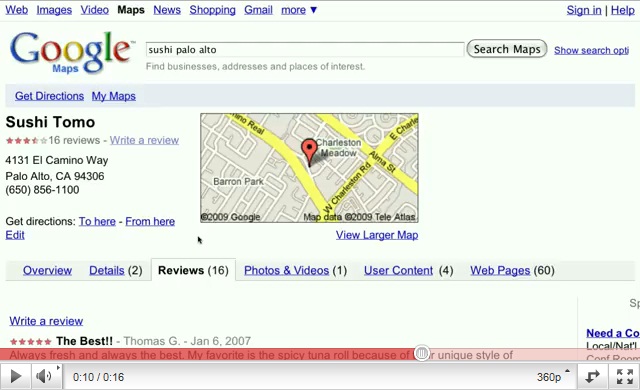The width and height of the screenshot is (640, 390).
Task: Click the red map pin marker
Action: pos(309,152)
